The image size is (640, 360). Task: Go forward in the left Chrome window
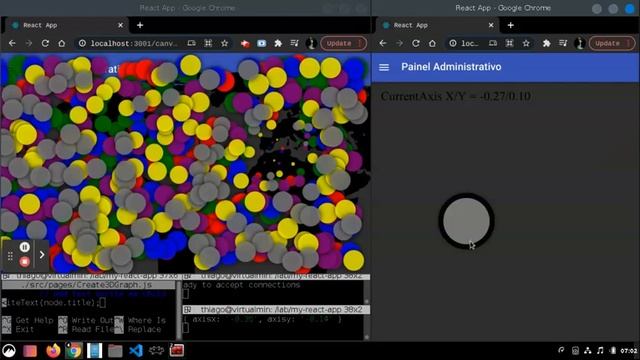tap(29, 43)
